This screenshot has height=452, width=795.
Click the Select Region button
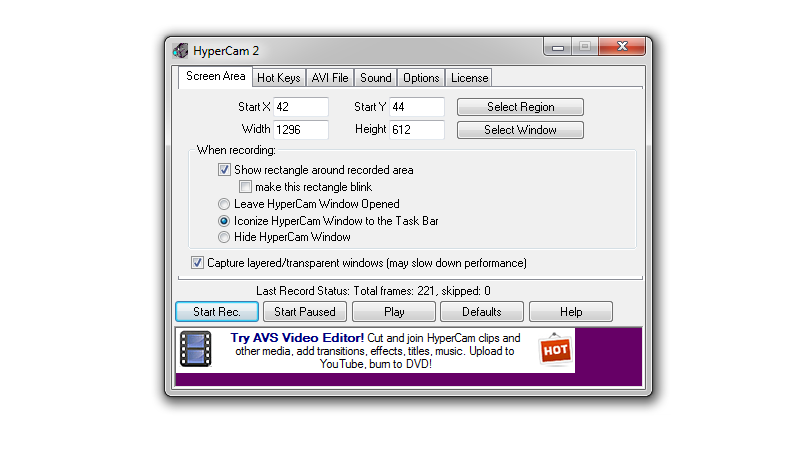(x=520, y=107)
